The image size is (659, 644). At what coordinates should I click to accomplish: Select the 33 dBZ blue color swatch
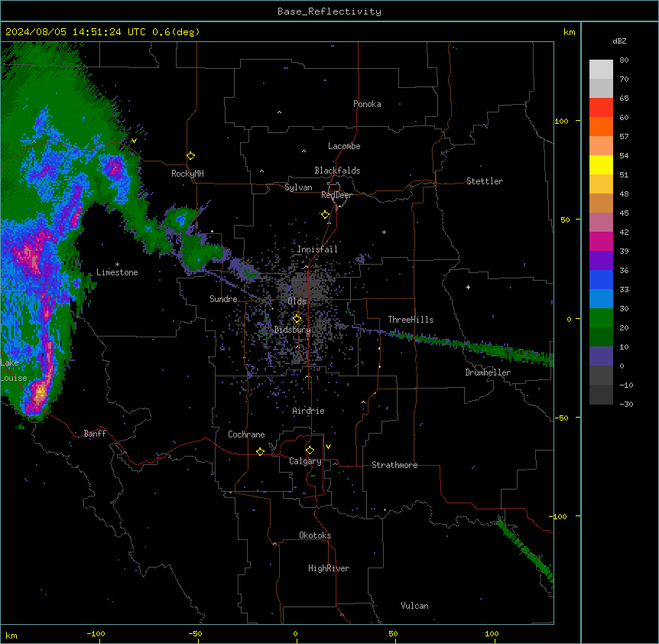[601, 279]
